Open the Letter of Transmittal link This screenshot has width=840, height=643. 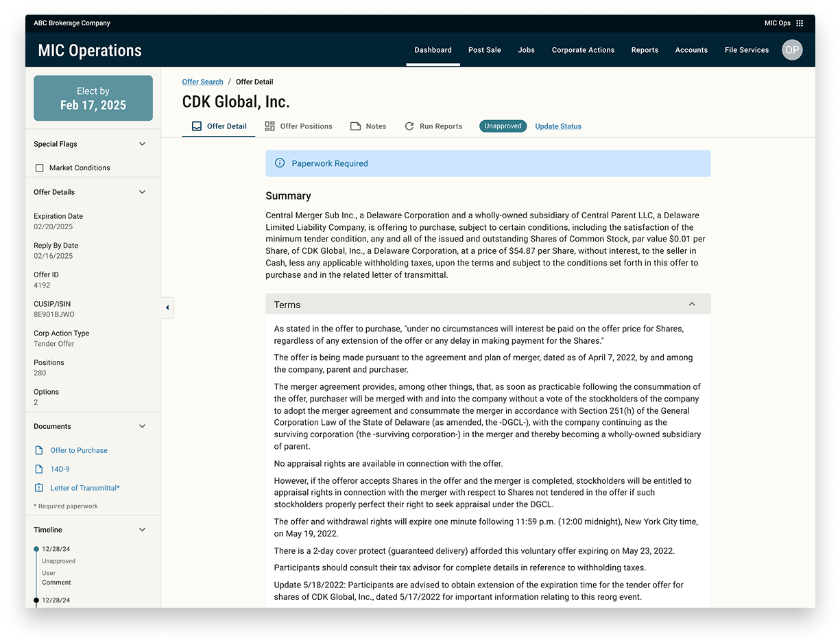[x=85, y=488]
